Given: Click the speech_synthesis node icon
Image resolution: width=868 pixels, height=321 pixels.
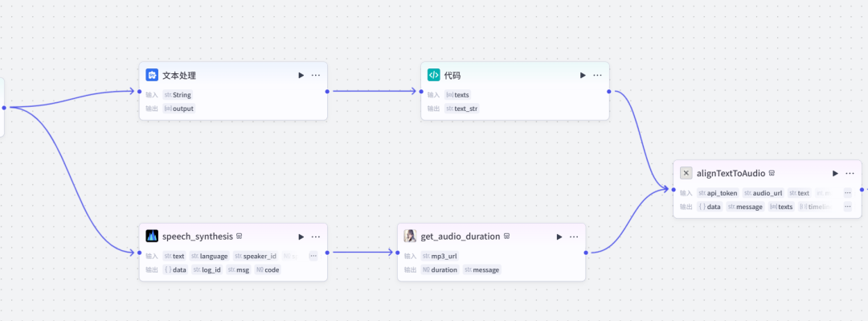Looking at the screenshot, I should 152,237.
